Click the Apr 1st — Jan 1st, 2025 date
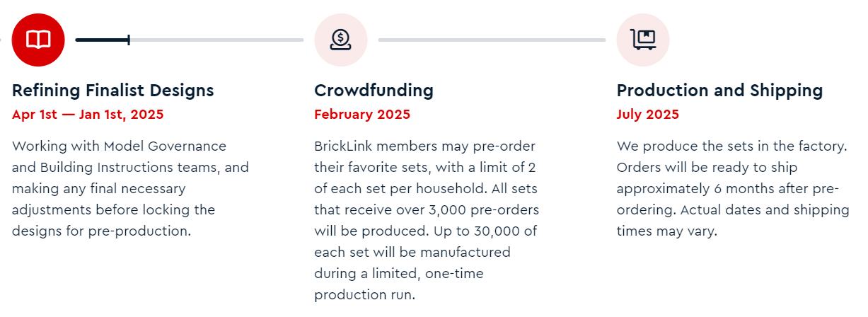Viewport: 868px width, 317px height. click(88, 114)
